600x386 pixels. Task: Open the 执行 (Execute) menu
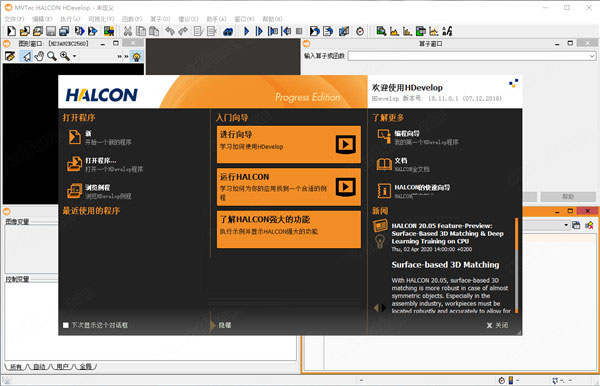click(x=70, y=19)
